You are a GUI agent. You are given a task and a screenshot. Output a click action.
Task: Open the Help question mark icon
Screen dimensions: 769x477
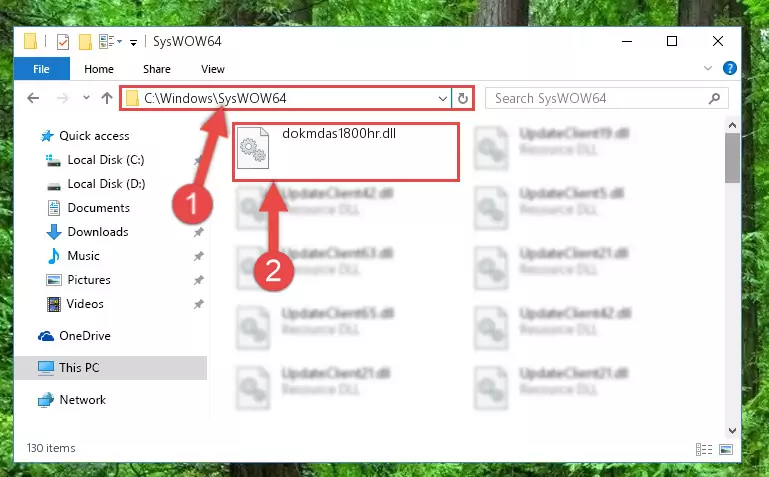click(x=730, y=68)
